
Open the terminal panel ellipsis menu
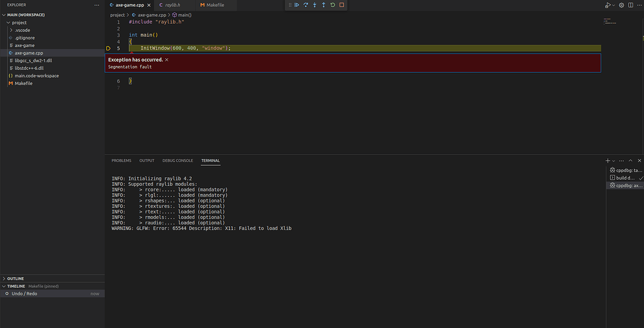(x=621, y=160)
